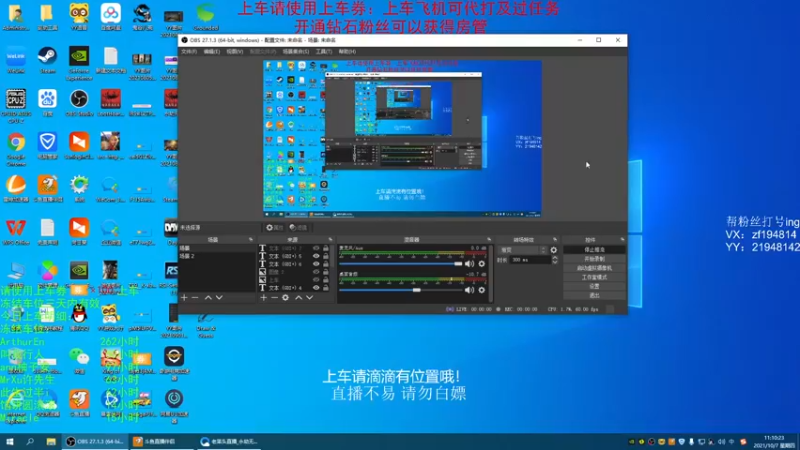The image size is (800, 450).
Task: Open taskbar search magnifier
Action: (x=30, y=441)
